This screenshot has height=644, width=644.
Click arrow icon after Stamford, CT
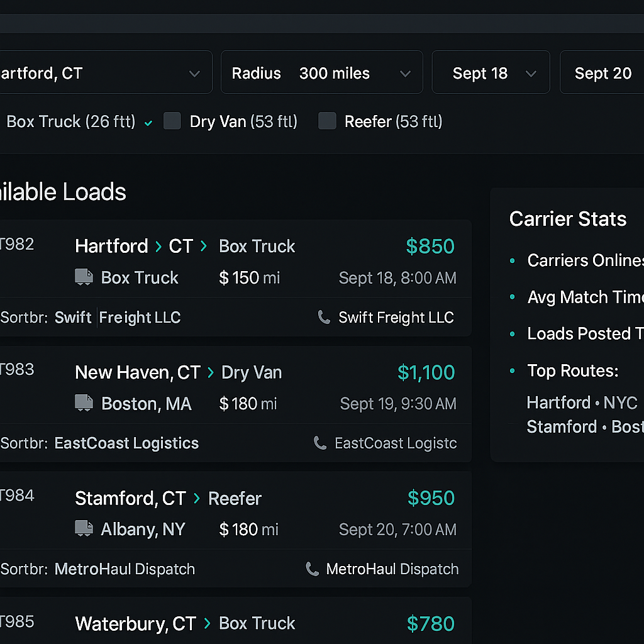tap(197, 498)
